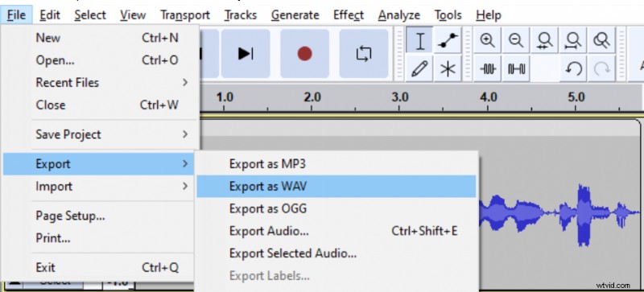
Task: Click the Undo arrow icon
Action: tap(573, 68)
